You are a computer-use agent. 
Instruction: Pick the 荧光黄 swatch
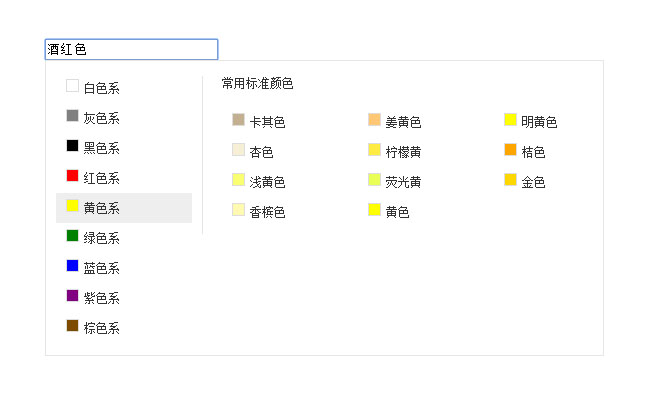395,182
